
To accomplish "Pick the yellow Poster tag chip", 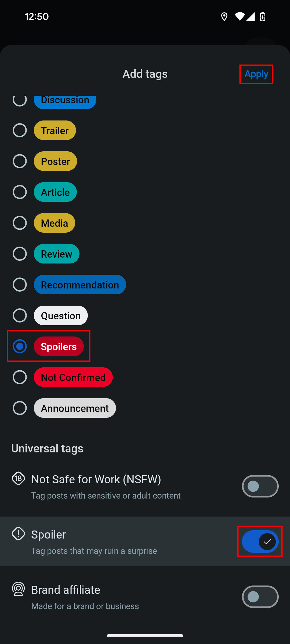I will (55, 161).
